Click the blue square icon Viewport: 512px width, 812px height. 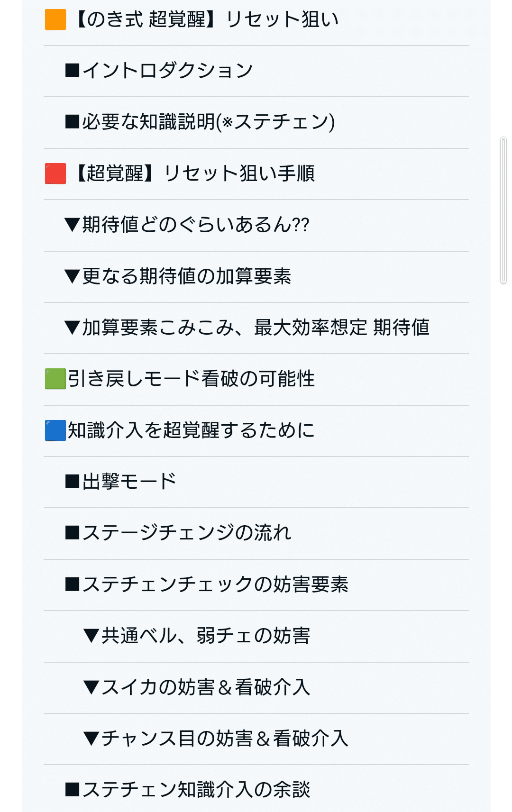tap(55, 430)
